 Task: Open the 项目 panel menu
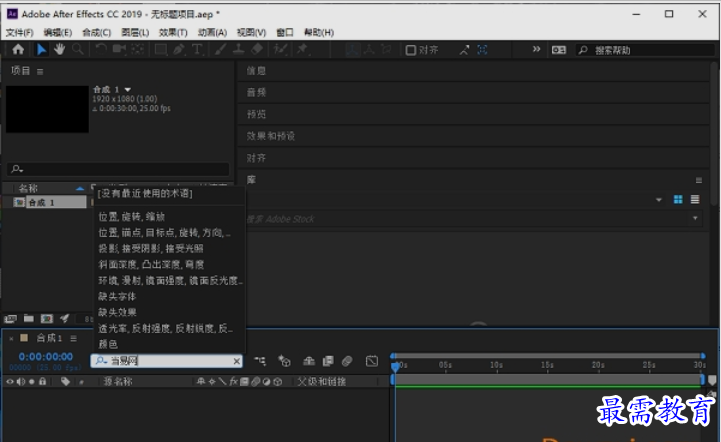[x=40, y=71]
